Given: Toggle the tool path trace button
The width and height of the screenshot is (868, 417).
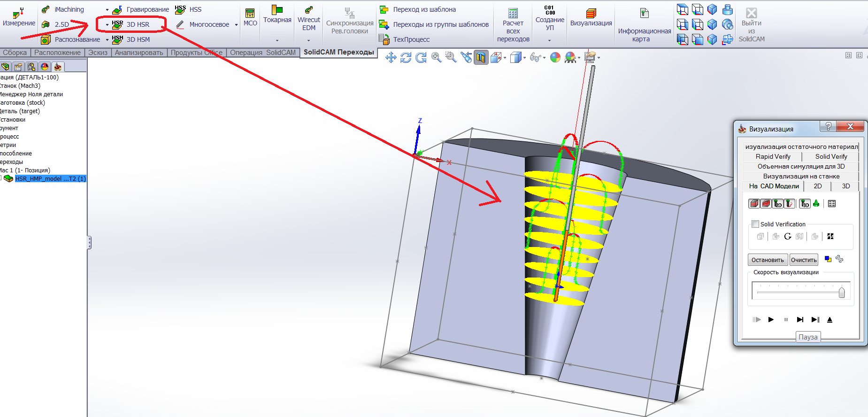Looking at the screenshot, I should [x=790, y=203].
